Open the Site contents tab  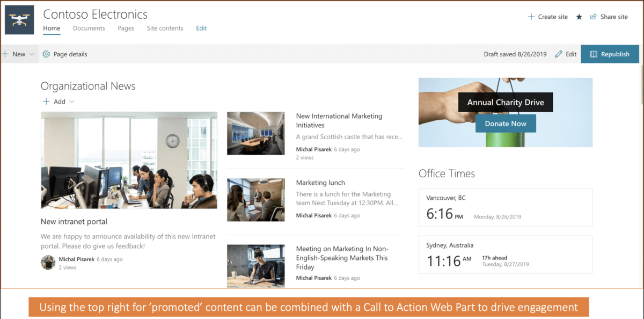(165, 28)
